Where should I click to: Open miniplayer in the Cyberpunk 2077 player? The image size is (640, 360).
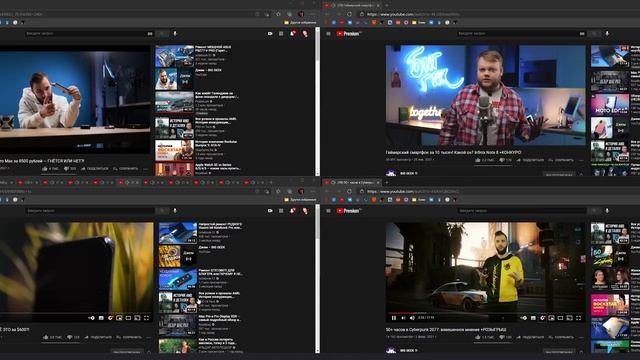point(551,318)
